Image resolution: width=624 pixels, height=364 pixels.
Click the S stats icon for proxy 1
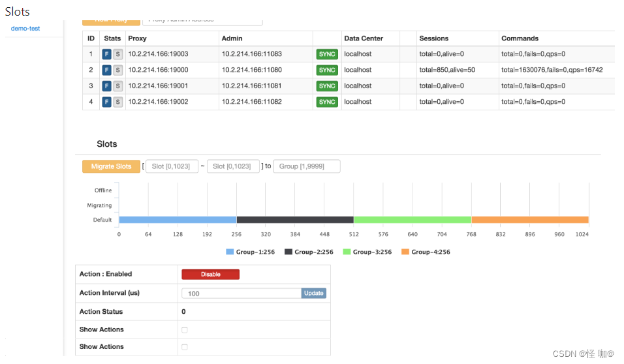click(x=117, y=54)
